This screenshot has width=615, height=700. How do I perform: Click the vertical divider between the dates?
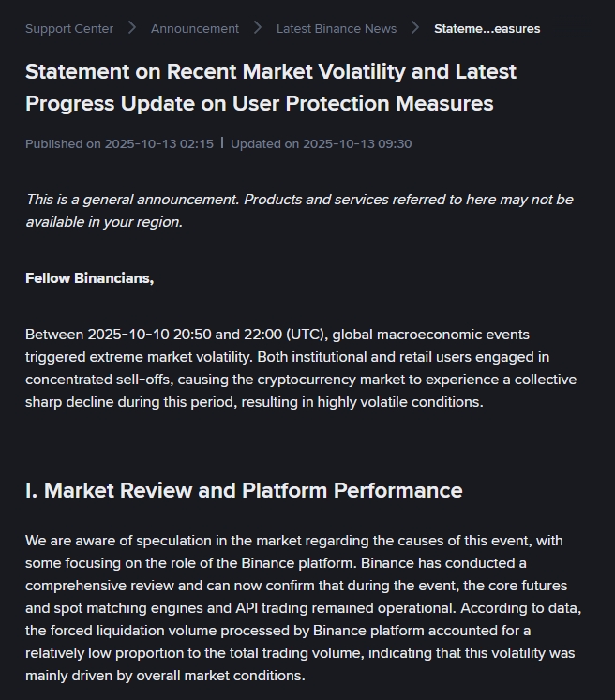click(222, 143)
